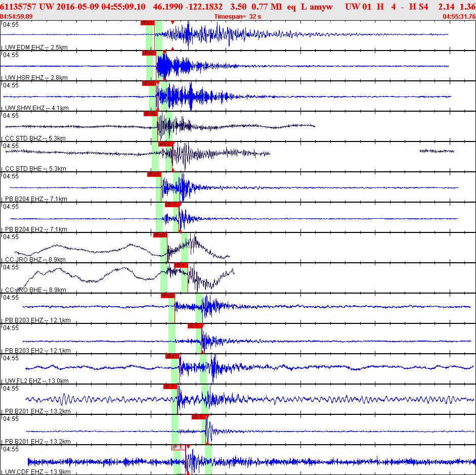Click end time 04:55:31.76 label
The width and height of the screenshot is (476, 475).
coord(459,16)
